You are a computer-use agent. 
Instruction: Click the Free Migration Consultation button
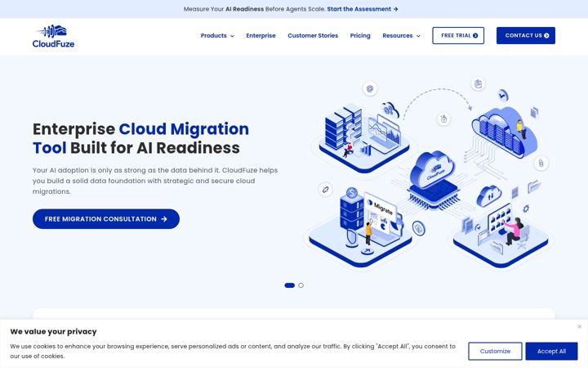(x=106, y=219)
